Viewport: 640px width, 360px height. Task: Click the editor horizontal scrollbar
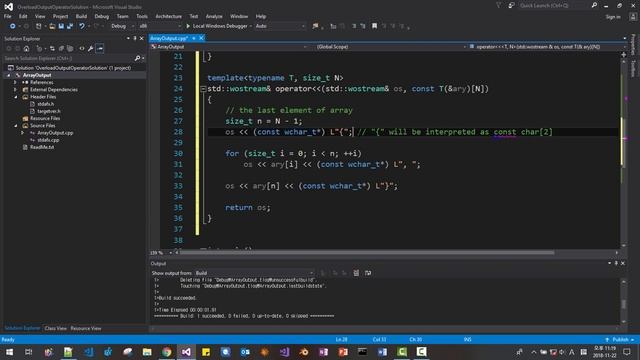tap(367, 253)
